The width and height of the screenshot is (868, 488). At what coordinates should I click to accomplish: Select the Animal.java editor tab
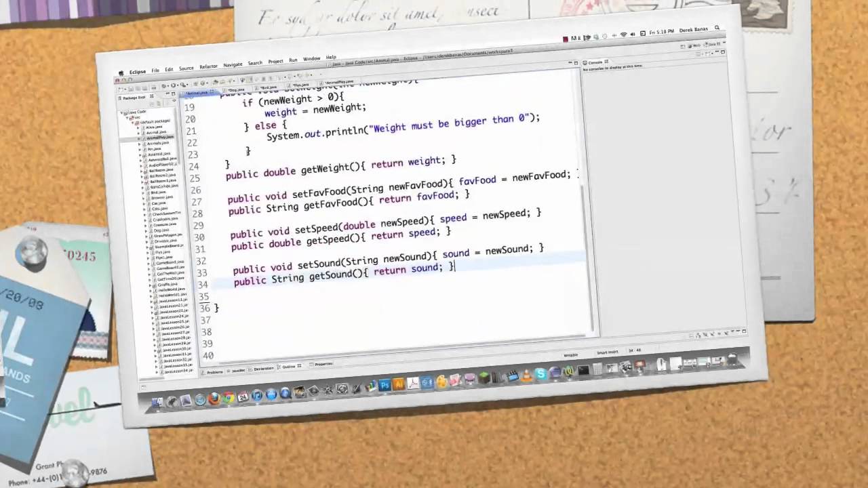[x=197, y=93]
